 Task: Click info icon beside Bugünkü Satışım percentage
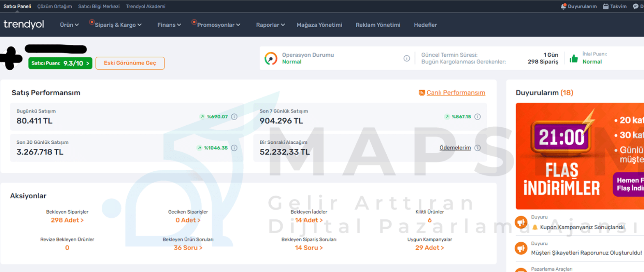click(234, 117)
